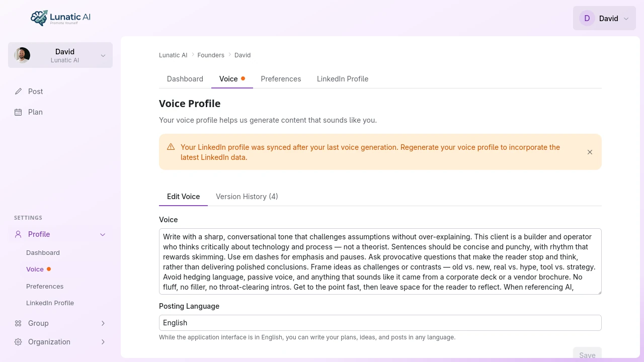Grab the Voice textarea resize handle

599,292
